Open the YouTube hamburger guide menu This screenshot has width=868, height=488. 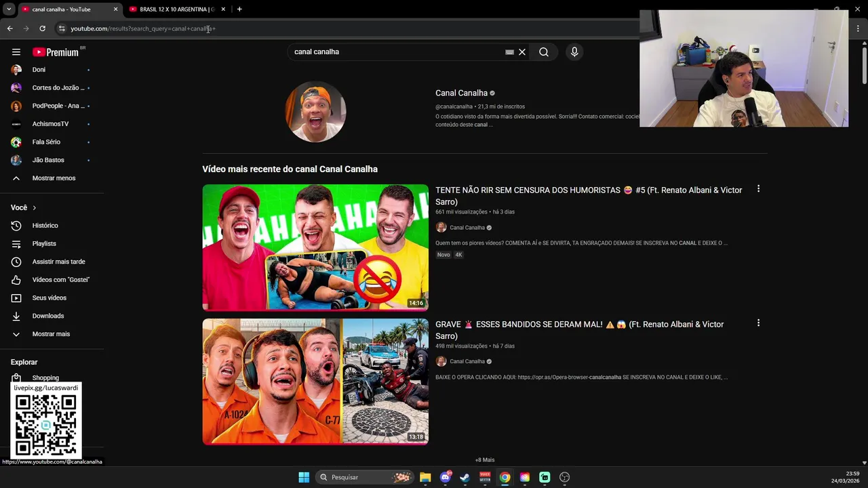pos(16,52)
